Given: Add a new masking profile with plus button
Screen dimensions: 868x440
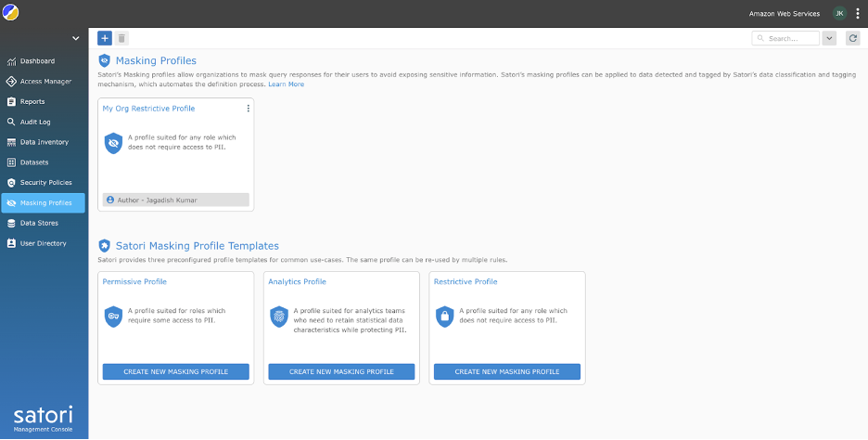Looking at the screenshot, I should tap(105, 38).
